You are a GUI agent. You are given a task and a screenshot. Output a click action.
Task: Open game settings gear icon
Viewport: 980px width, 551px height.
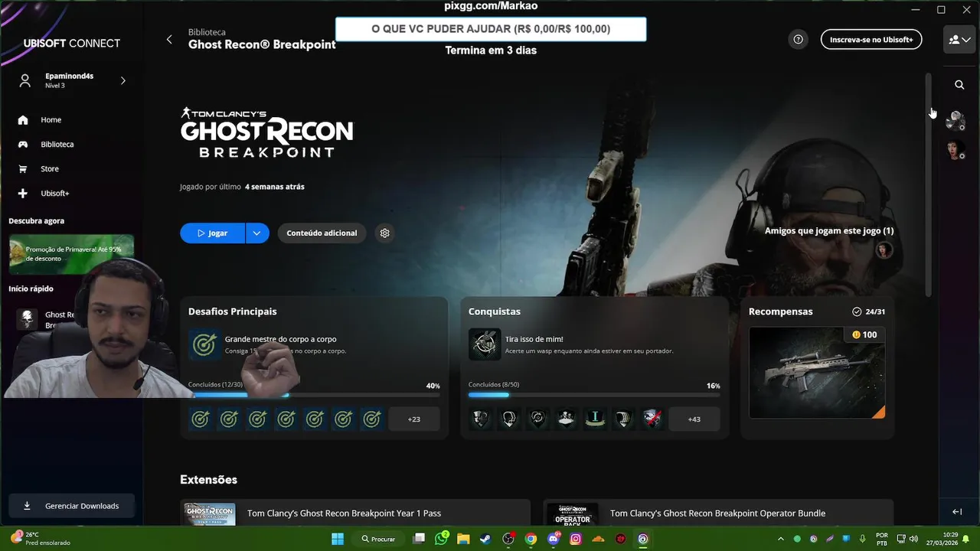pos(385,233)
